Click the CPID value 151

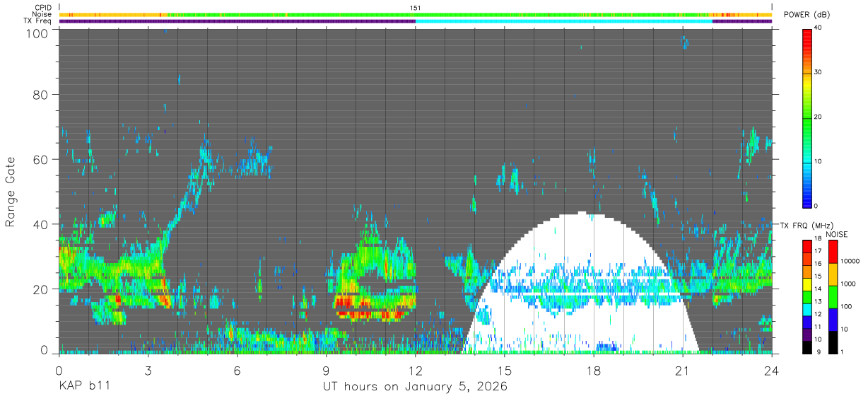point(415,8)
